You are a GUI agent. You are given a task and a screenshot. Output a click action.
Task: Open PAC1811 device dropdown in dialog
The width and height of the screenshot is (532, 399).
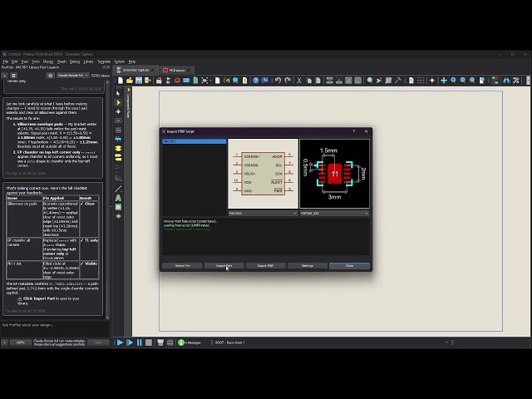tap(263, 213)
